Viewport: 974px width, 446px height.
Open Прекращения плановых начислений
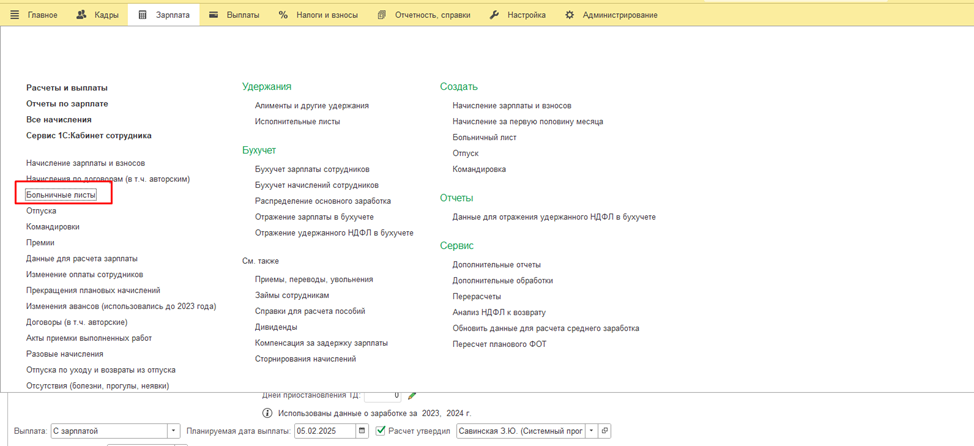tap(94, 290)
